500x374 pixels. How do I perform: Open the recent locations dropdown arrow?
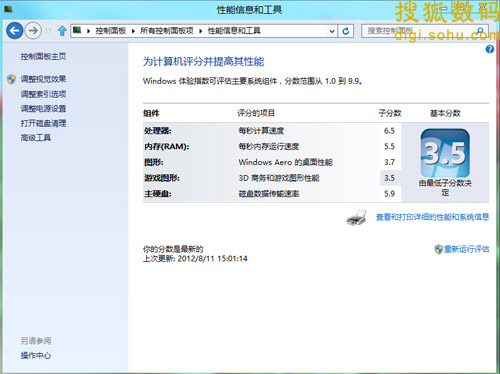tap(48, 31)
